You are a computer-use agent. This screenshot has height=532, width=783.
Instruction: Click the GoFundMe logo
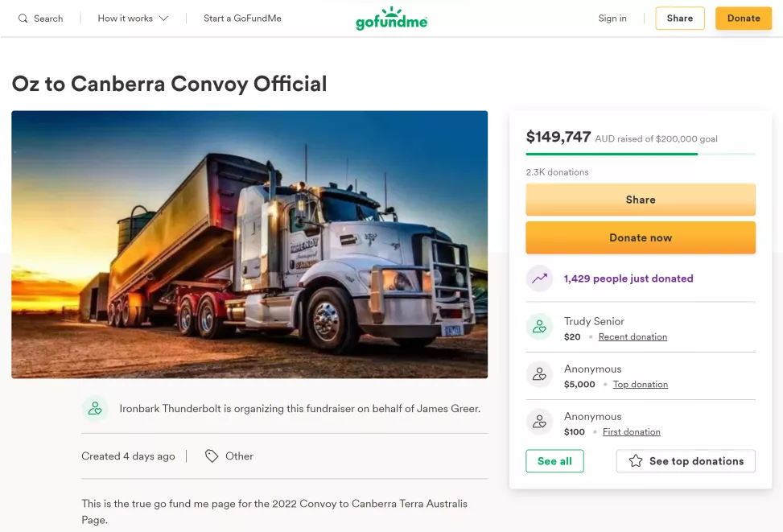pos(391,19)
